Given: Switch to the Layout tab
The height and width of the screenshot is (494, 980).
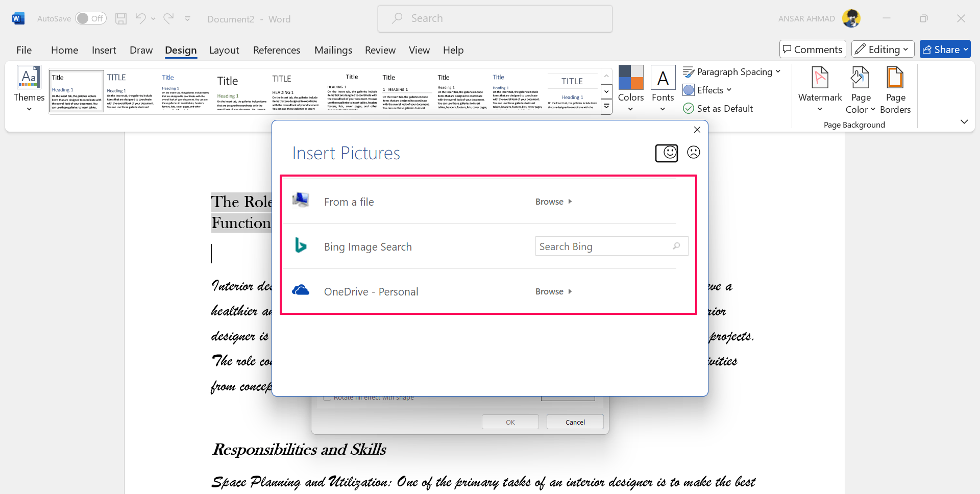Looking at the screenshot, I should (224, 50).
